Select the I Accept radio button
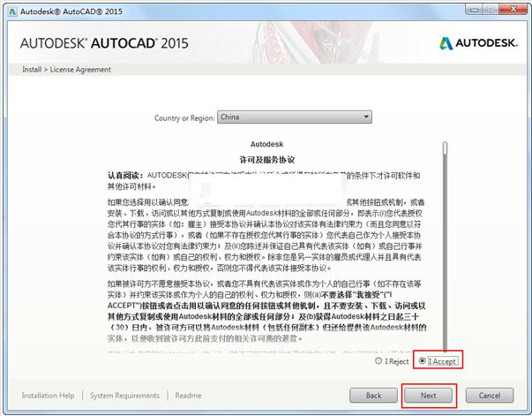Screen dimensions: 532x416 (422, 360)
